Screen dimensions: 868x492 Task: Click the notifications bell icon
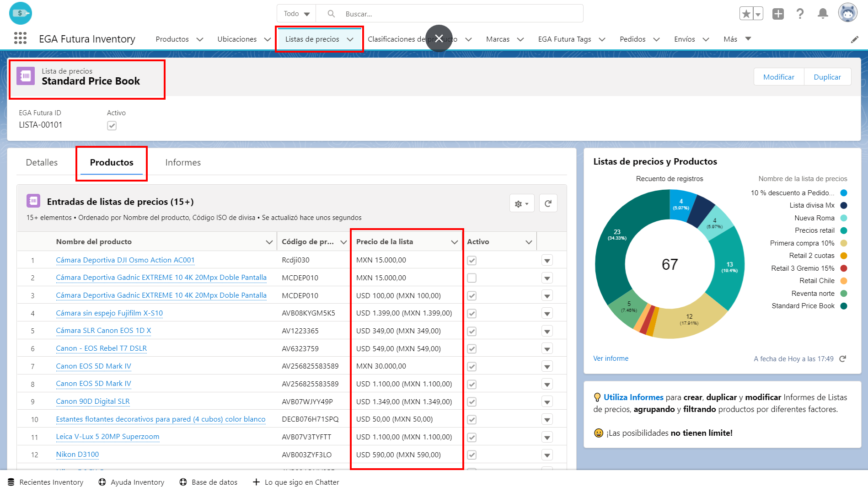tap(823, 14)
